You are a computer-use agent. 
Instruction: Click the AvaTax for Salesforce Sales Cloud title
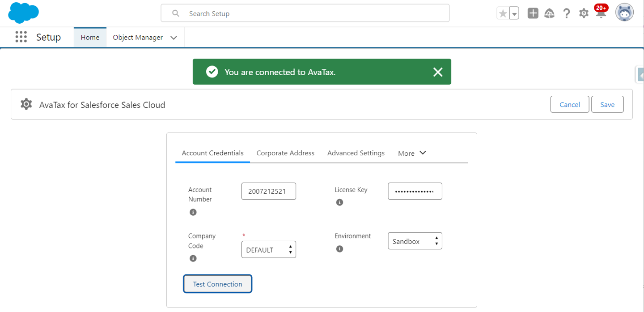[102, 105]
